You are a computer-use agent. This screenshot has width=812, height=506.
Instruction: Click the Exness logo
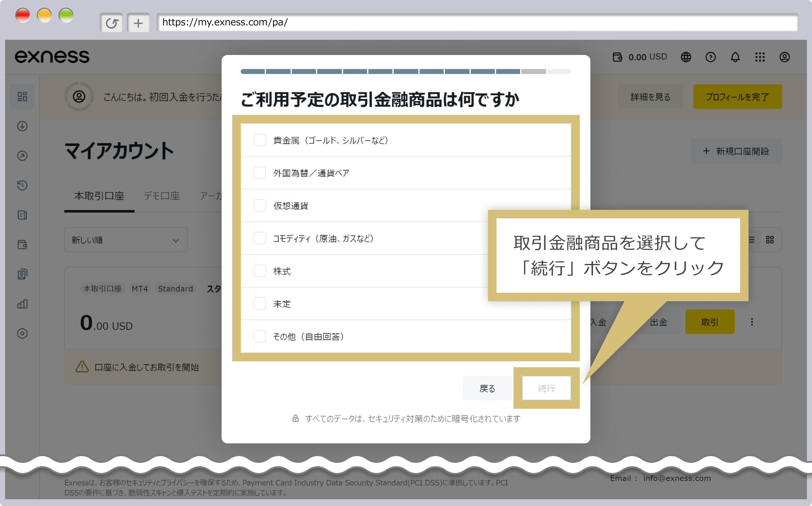[52, 57]
